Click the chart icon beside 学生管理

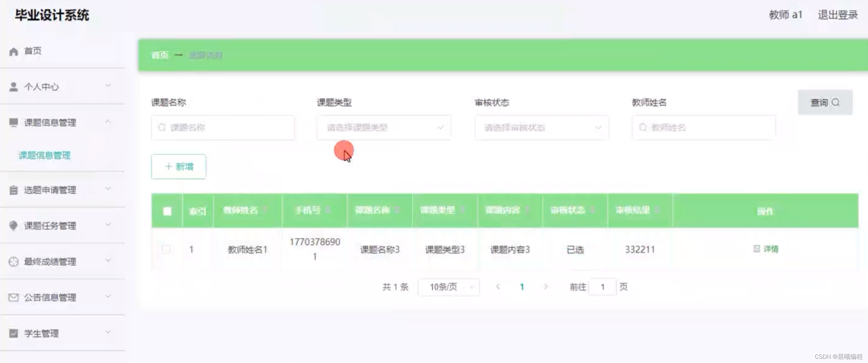tap(13, 333)
